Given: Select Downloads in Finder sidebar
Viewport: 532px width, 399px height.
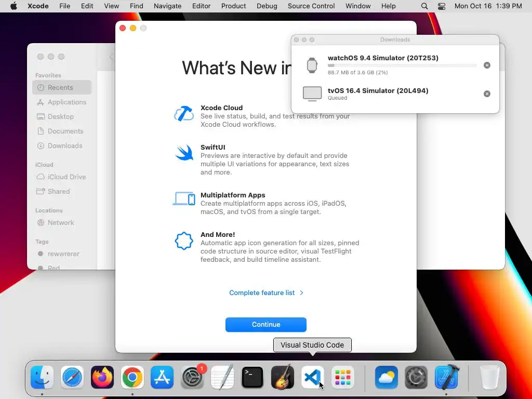Looking at the screenshot, I should [x=62, y=146].
